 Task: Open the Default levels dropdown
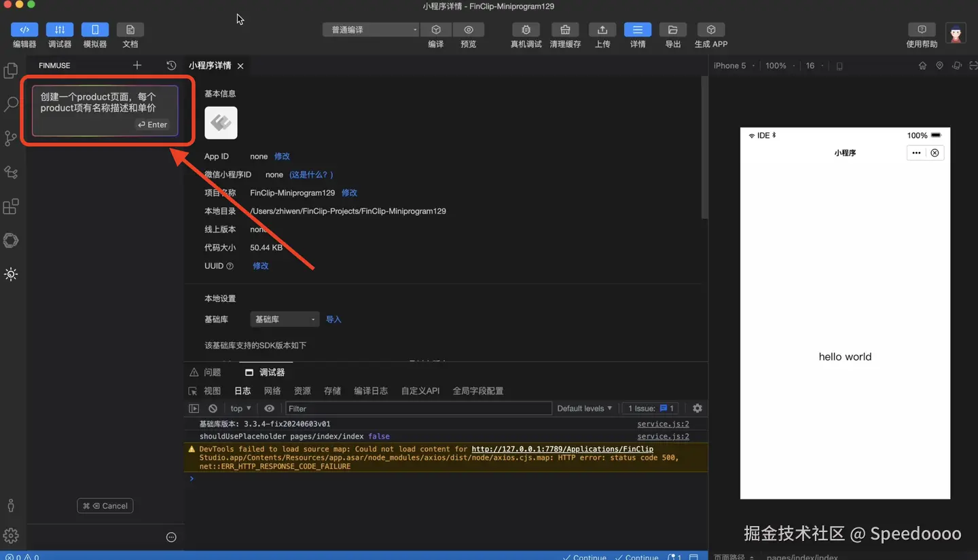[x=585, y=408]
